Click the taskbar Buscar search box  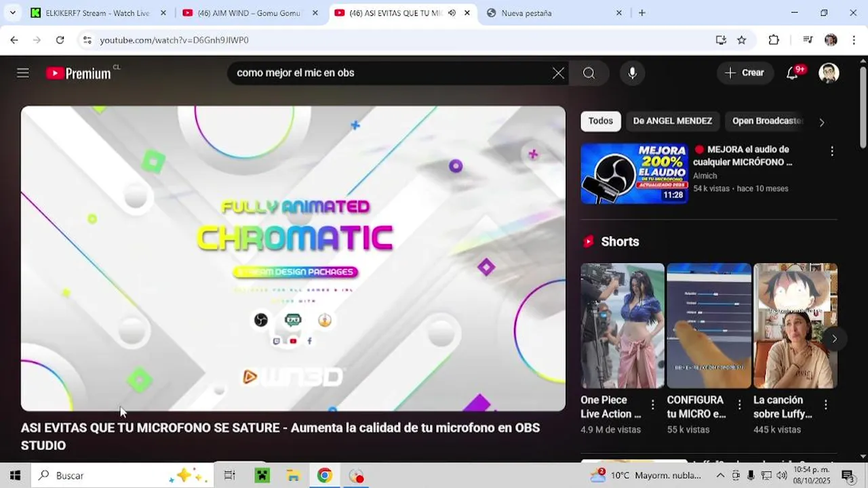click(122, 475)
